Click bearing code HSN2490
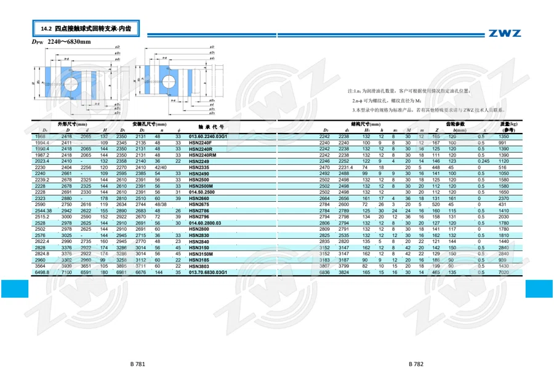 pos(199,174)
